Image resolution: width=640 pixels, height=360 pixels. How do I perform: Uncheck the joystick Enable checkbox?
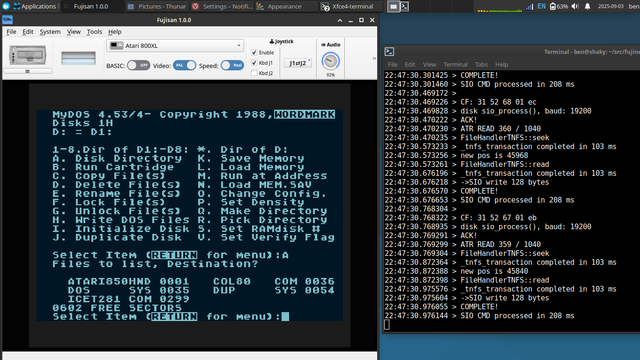pyautogui.click(x=254, y=52)
